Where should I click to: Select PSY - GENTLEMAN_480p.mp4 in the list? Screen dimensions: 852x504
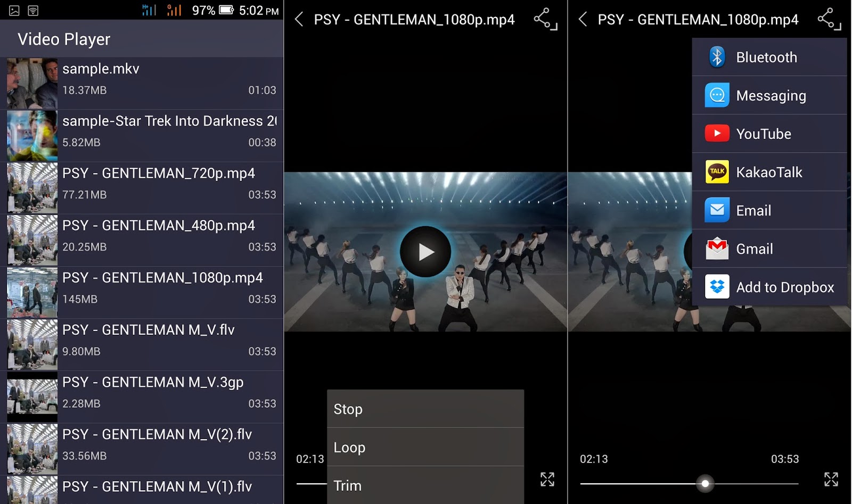click(142, 240)
